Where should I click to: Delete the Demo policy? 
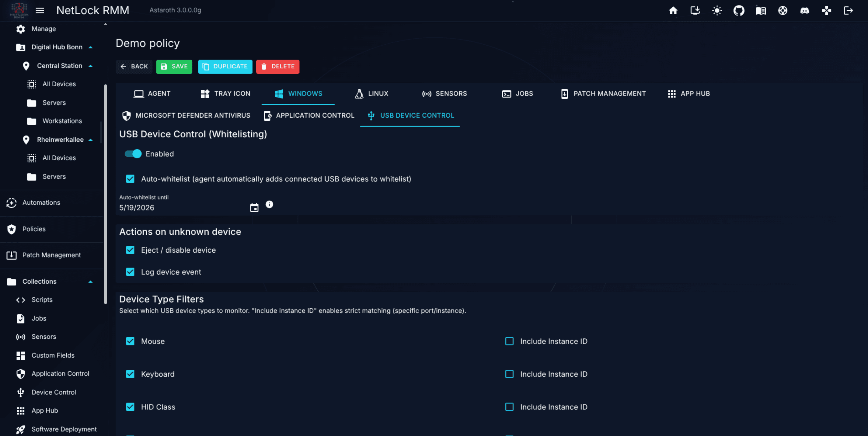(278, 66)
